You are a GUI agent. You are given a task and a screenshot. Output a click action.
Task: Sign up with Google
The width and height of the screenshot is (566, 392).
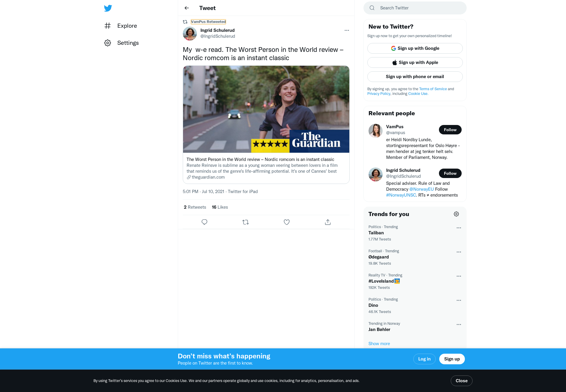[415, 48]
